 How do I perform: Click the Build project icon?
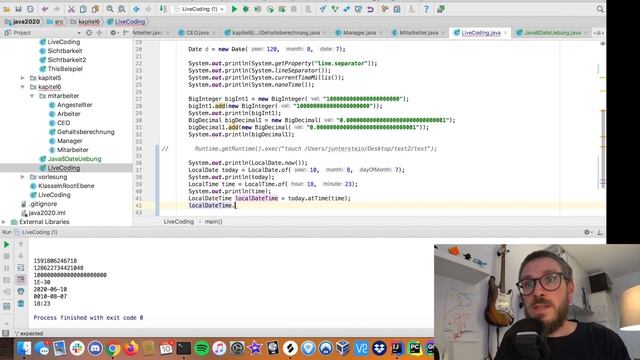pos(163,9)
